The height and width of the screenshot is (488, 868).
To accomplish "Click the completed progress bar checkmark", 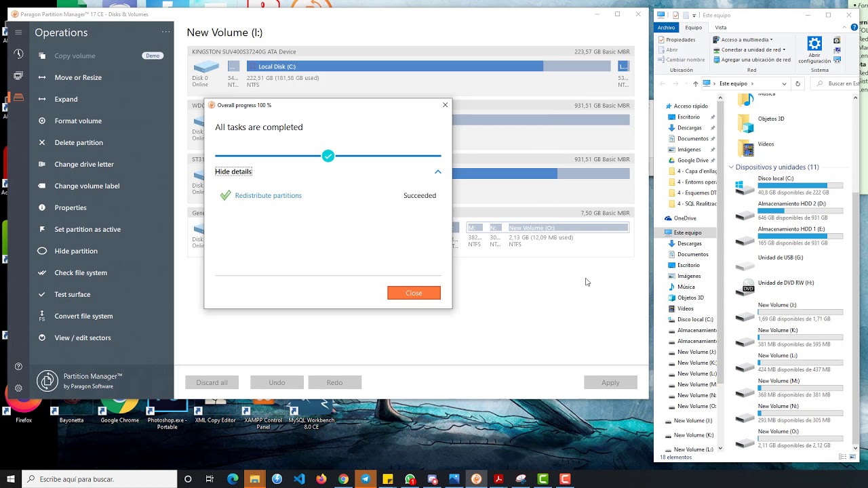I will [328, 156].
